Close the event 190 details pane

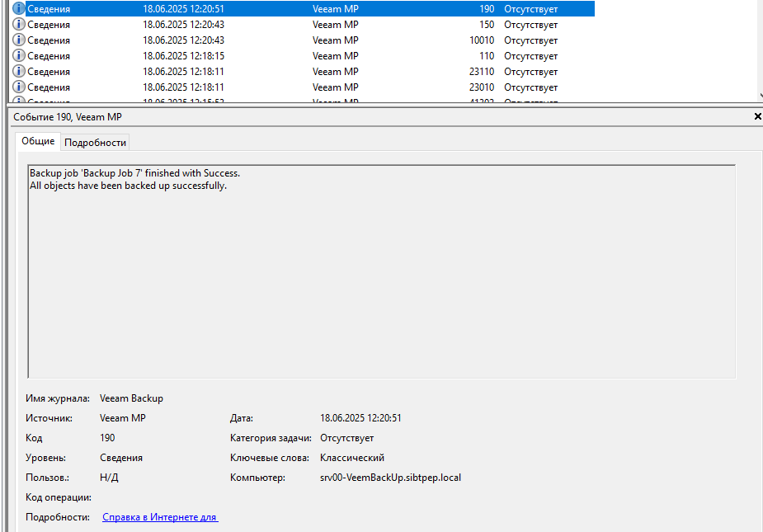click(x=757, y=116)
